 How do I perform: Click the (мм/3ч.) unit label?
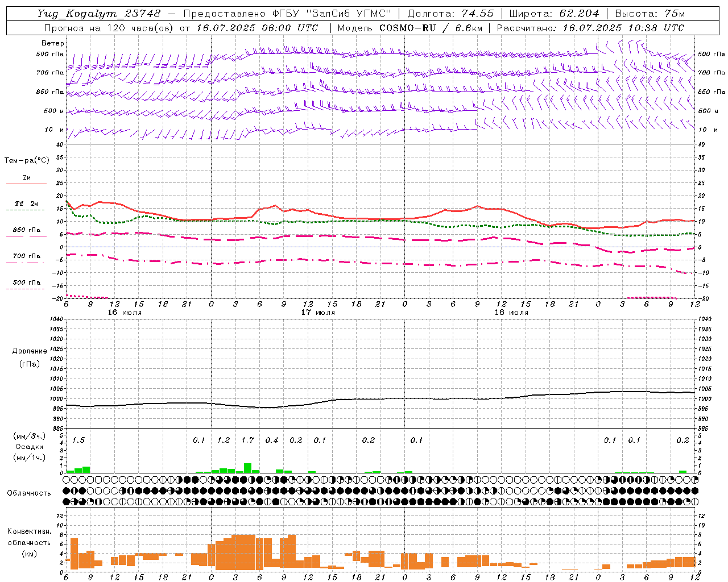[30, 436]
